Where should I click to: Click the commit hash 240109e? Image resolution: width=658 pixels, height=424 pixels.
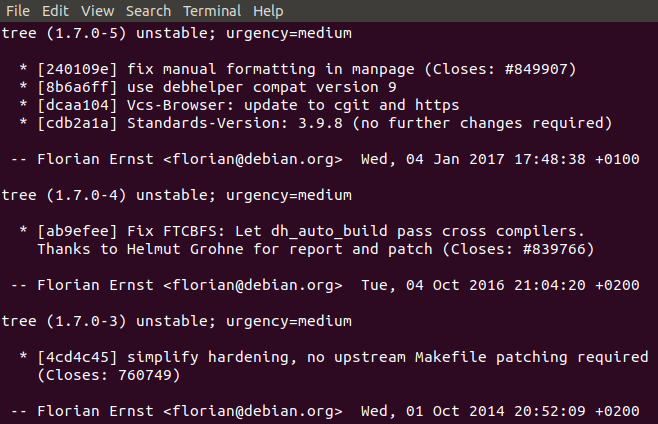click(77, 69)
